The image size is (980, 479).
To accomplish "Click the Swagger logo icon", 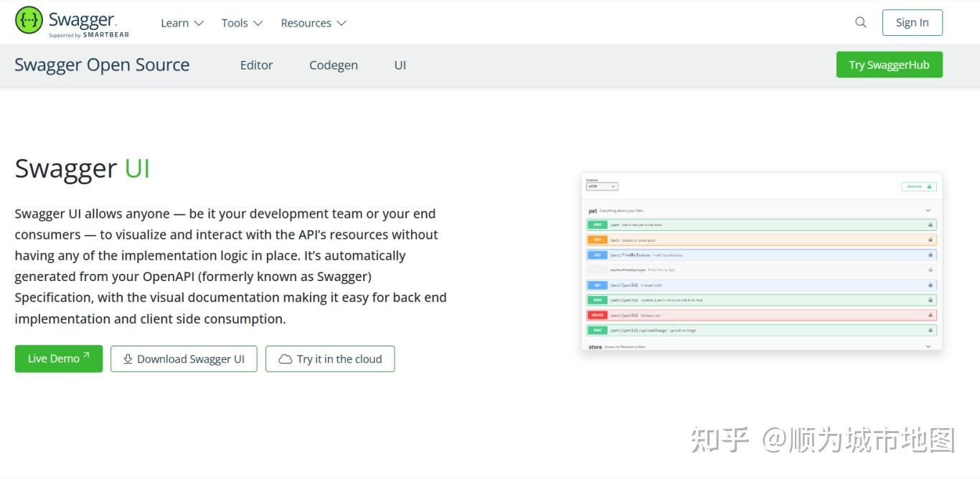I will pos(29,21).
